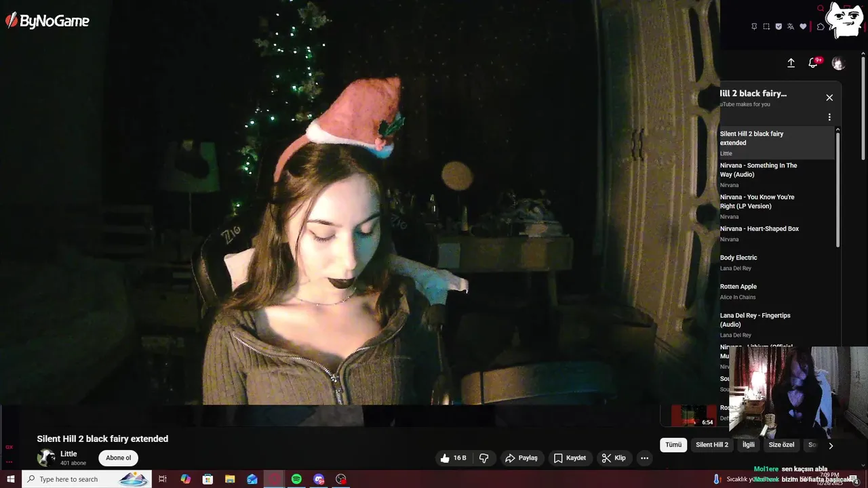Click the heart bookmark icon
868x488 pixels.
pyautogui.click(x=803, y=26)
